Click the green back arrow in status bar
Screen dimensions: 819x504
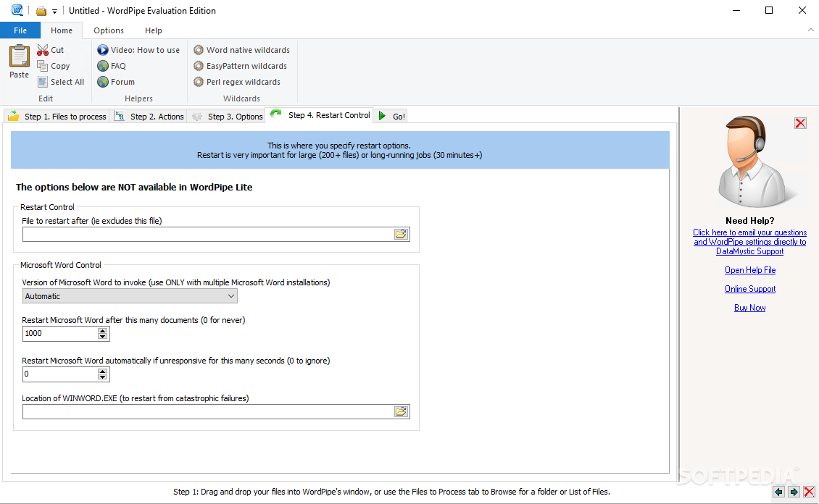[x=779, y=492]
